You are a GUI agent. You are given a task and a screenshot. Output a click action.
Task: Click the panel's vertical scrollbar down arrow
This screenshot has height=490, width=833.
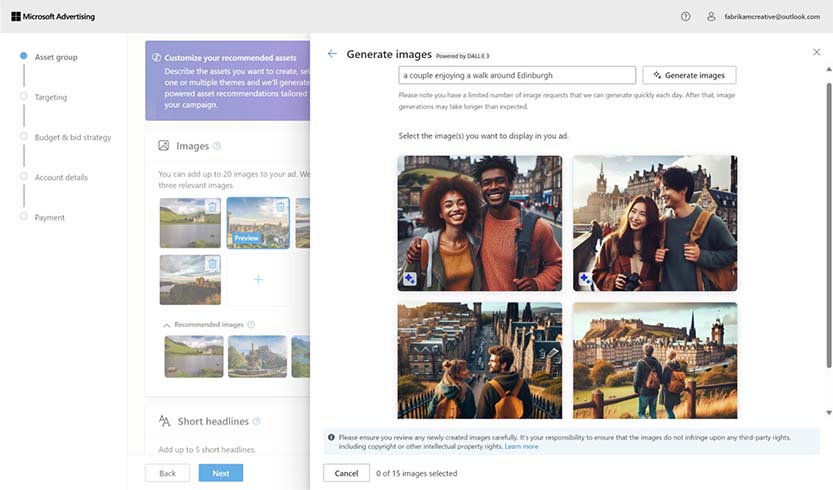tap(827, 412)
